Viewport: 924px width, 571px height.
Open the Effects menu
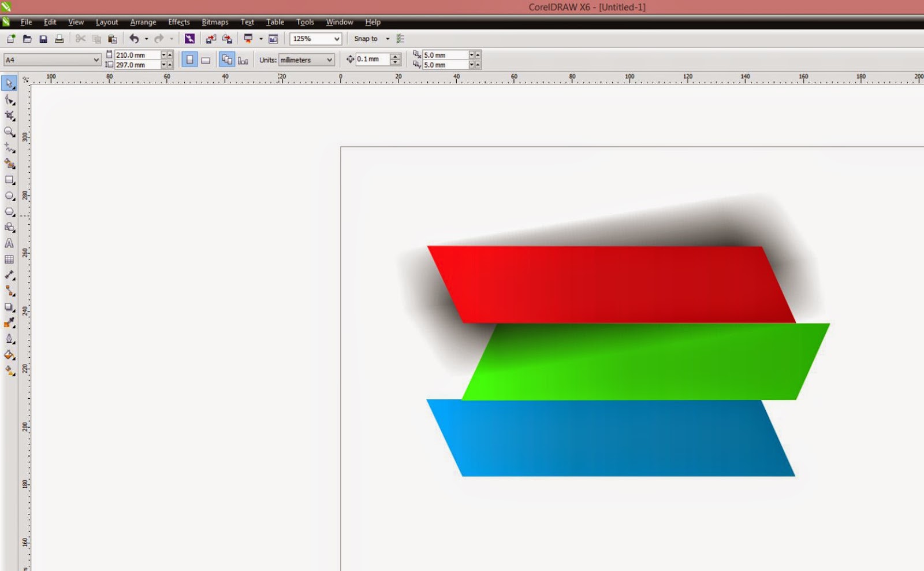coord(179,22)
